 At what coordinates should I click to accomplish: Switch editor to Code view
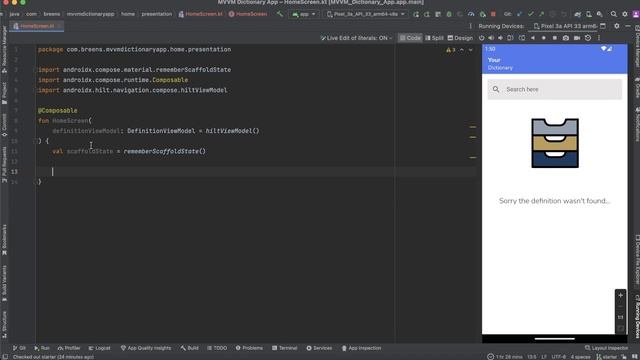pos(410,38)
